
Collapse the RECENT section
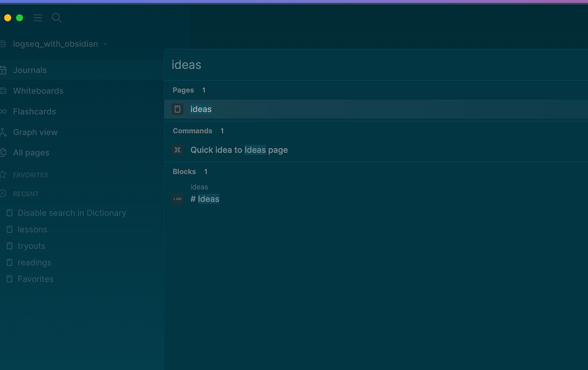pos(26,194)
